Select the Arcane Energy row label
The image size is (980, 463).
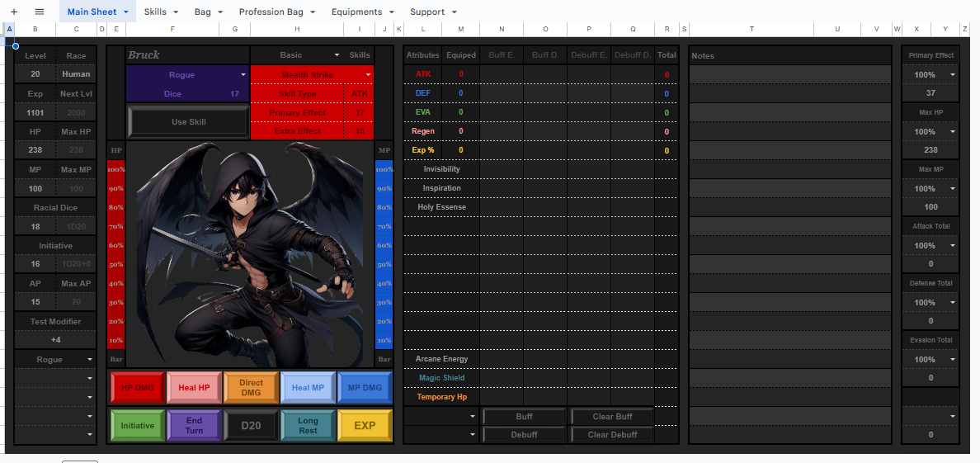click(442, 359)
